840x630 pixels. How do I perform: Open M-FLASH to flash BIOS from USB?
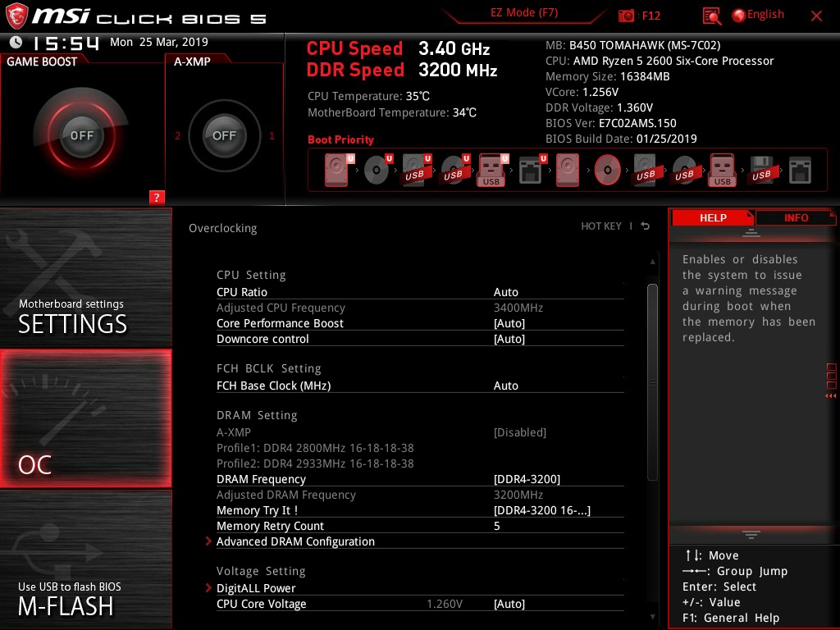85,559
